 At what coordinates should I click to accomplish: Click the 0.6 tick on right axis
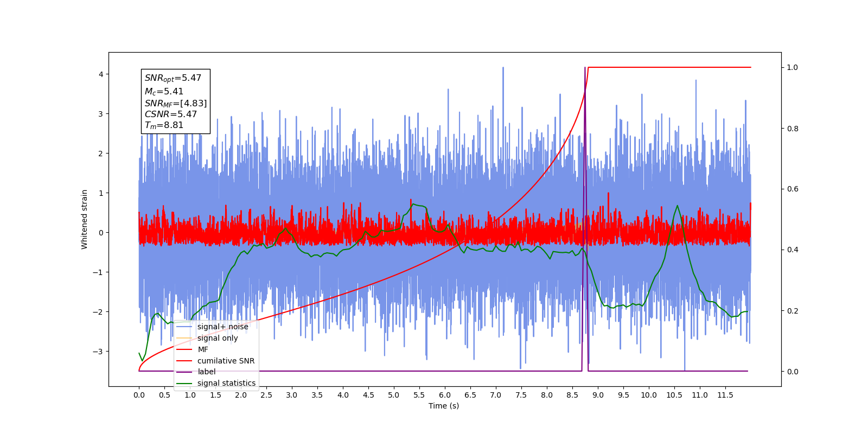pyautogui.click(x=793, y=189)
